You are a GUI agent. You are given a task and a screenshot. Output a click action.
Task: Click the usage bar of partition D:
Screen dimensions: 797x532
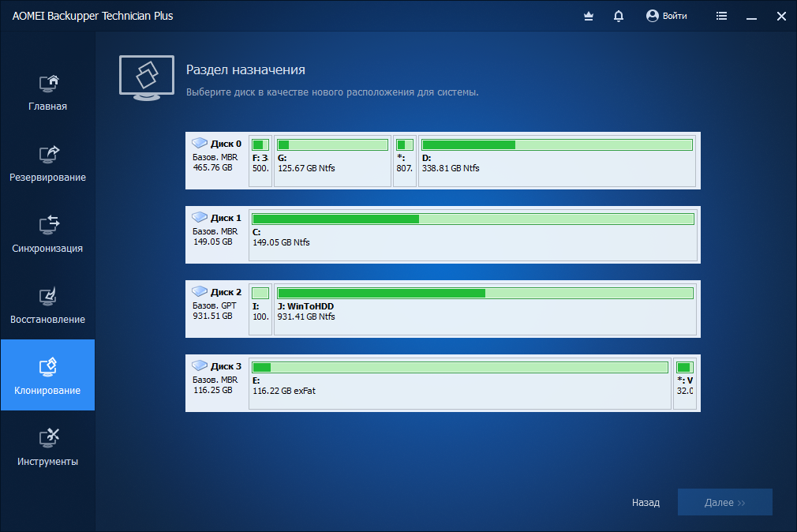tap(557, 145)
